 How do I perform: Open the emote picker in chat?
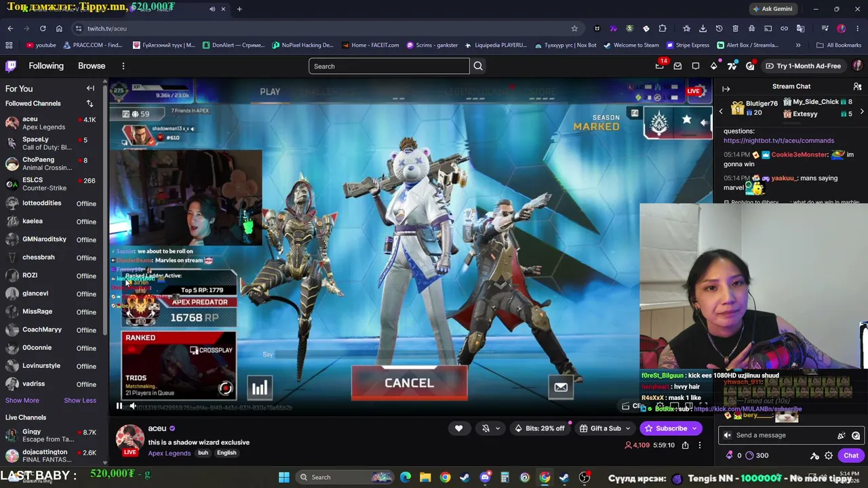click(856, 435)
